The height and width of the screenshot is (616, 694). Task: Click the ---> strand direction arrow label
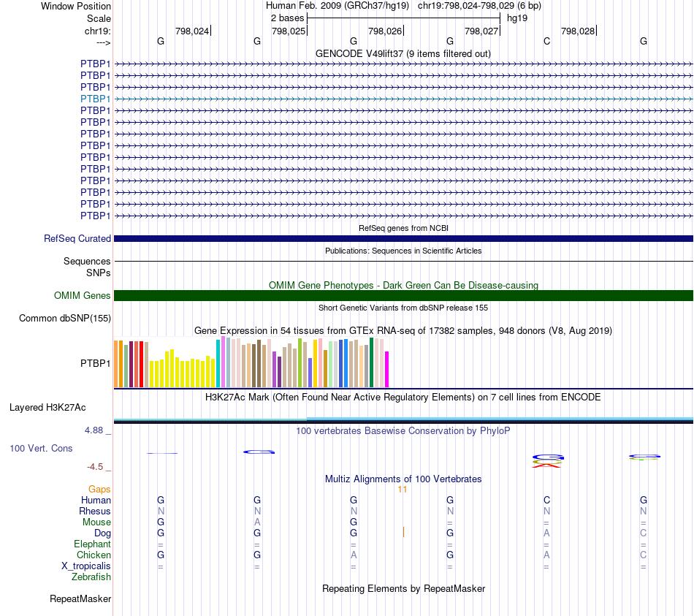(x=103, y=42)
